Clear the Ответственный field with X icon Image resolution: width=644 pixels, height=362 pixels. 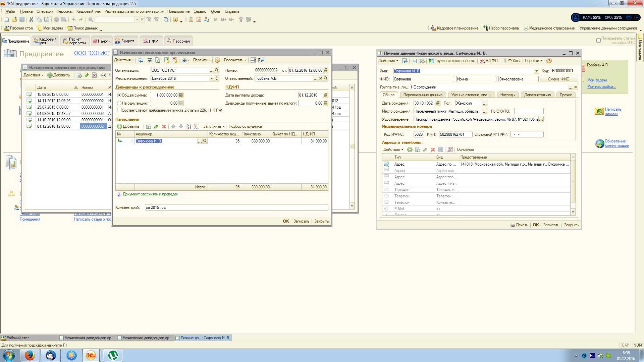(321, 78)
